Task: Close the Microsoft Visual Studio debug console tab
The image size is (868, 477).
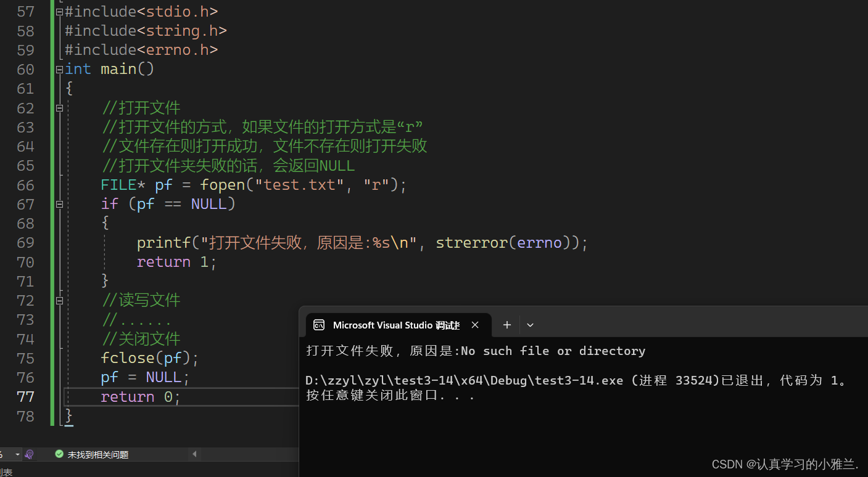Action: point(475,325)
